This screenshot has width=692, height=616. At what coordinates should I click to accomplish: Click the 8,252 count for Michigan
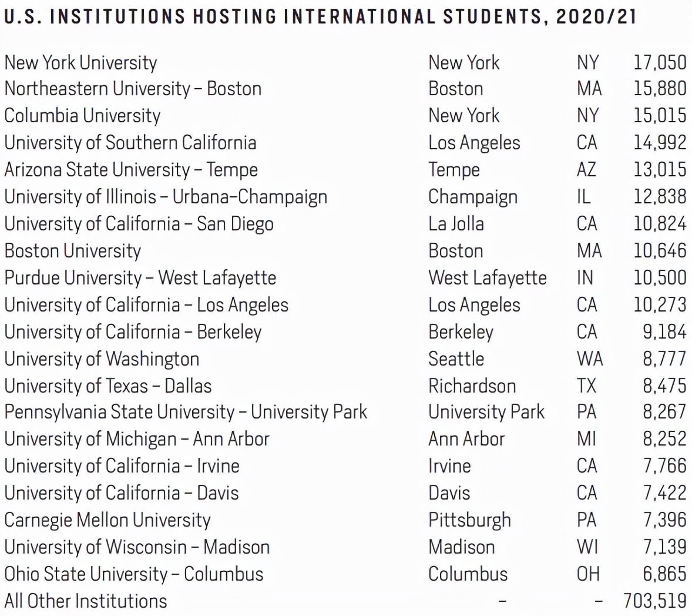(664, 439)
